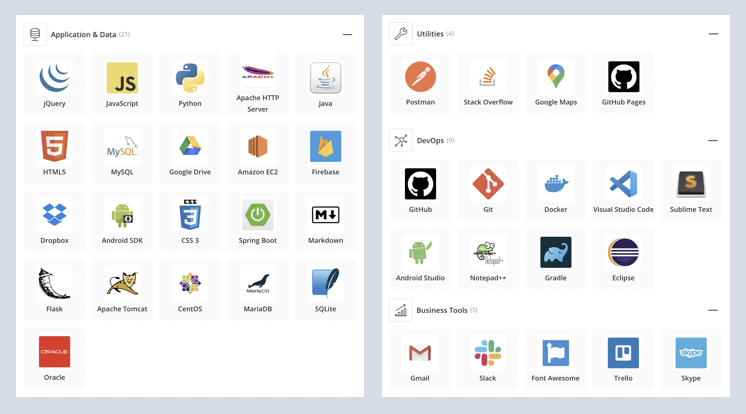Image resolution: width=746 pixels, height=414 pixels.
Task: Select the Visual Studio Code icon
Action: (623, 184)
